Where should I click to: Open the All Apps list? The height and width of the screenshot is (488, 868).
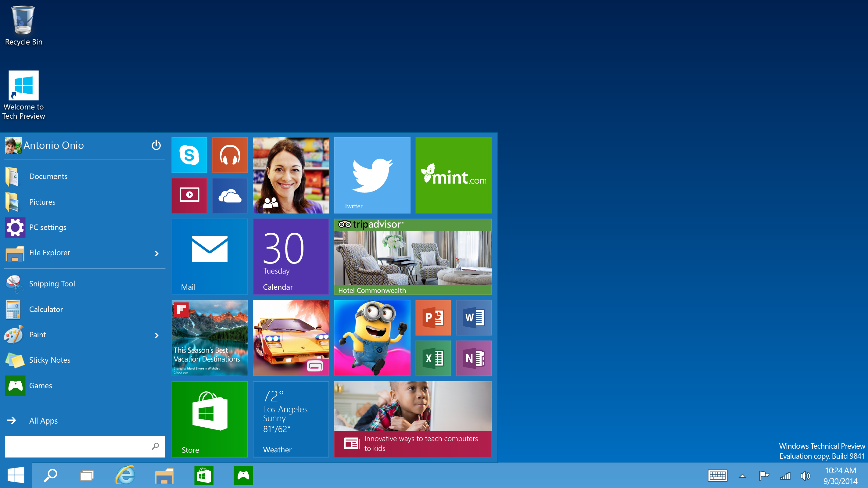click(x=42, y=421)
